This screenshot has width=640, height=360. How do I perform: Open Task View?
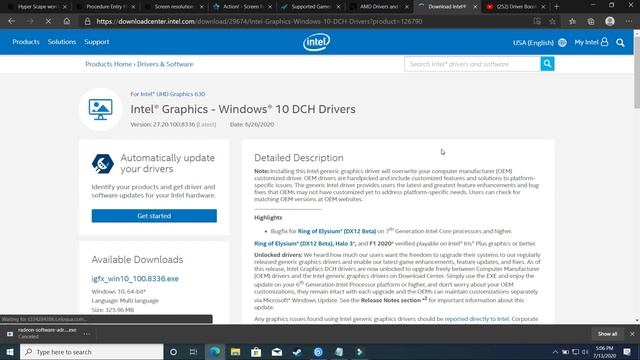tap(193, 352)
